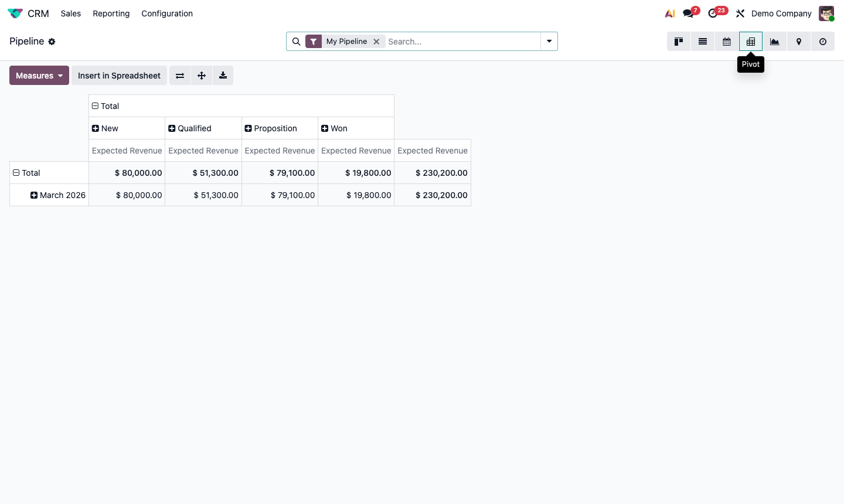The height and width of the screenshot is (504, 844).
Task: Open the Activity view
Action: (x=822, y=42)
